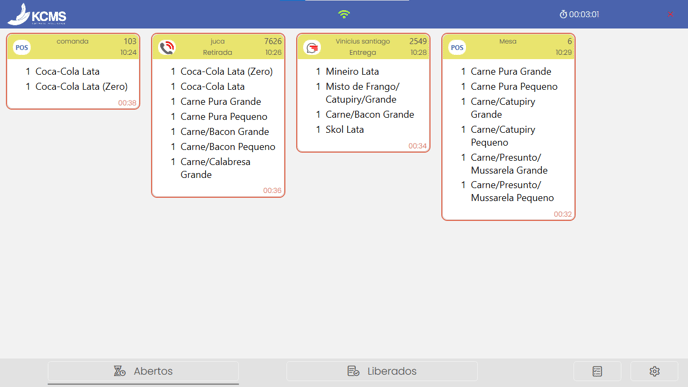The image size is (688, 387).
Task: Select the comanda 103 order header
Action: pyautogui.click(x=73, y=47)
